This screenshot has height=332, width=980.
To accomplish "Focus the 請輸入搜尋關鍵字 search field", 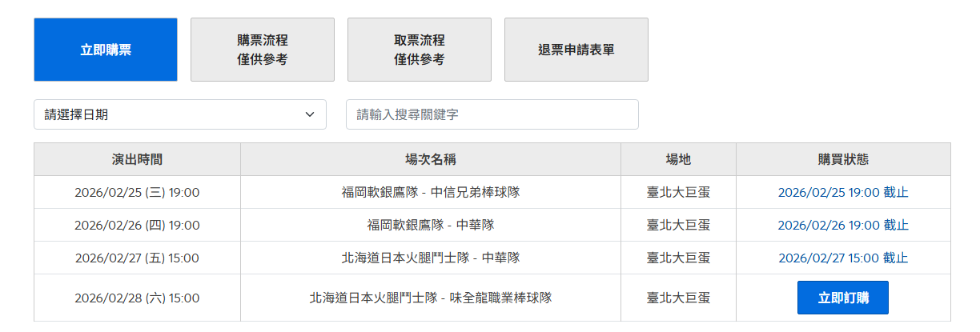I will 492,114.
